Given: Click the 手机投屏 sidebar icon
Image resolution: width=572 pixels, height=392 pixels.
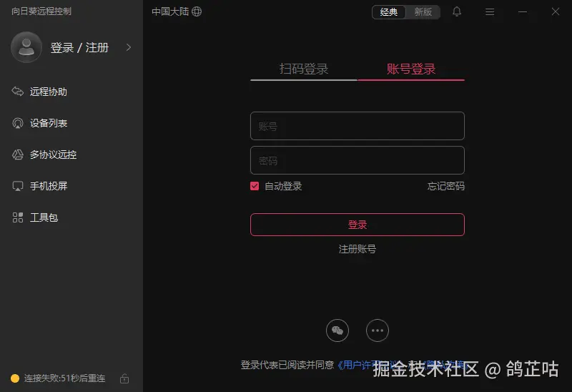Looking at the screenshot, I should (x=17, y=186).
